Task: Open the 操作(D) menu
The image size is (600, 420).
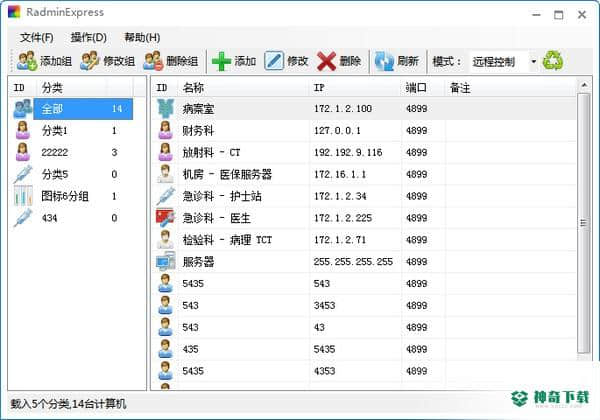Action: (x=88, y=37)
